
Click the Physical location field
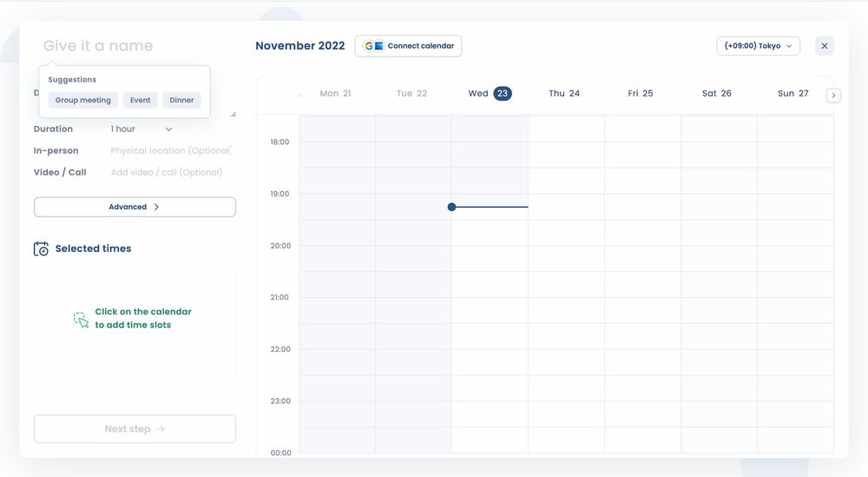[171, 150]
